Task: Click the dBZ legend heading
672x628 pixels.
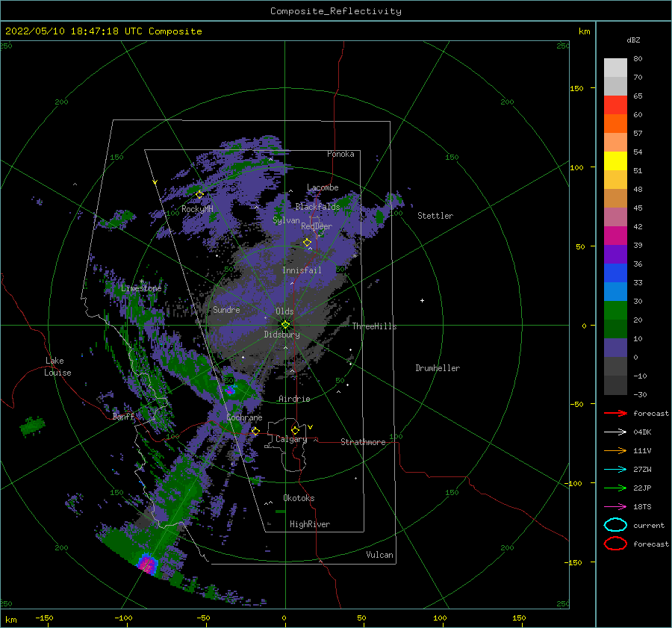Action: [633, 40]
